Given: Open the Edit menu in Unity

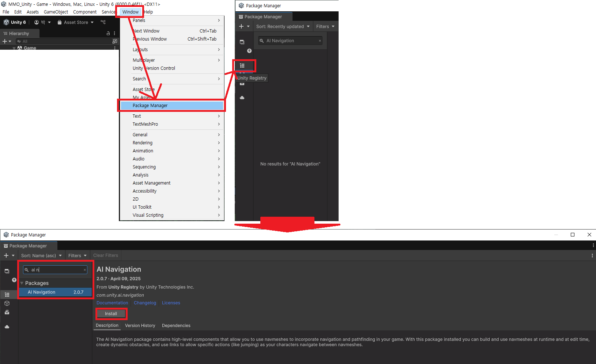Looking at the screenshot, I should coord(18,12).
